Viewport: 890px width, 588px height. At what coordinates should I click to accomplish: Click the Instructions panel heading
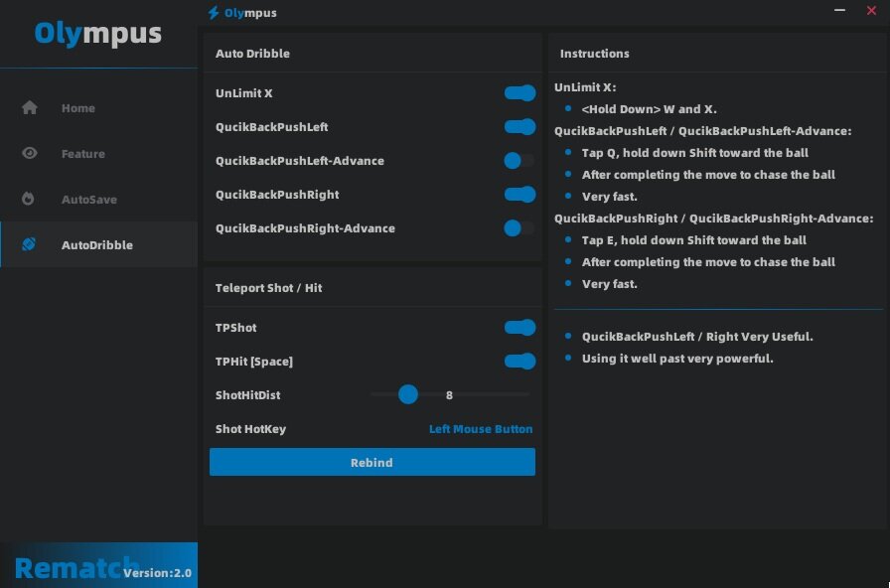click(594, 54)
